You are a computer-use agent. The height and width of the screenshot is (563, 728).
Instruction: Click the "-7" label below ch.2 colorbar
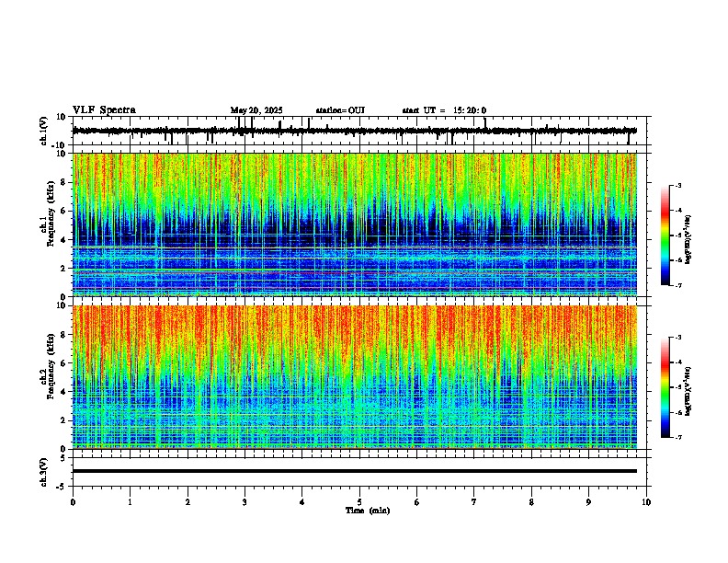click(677, 437)
